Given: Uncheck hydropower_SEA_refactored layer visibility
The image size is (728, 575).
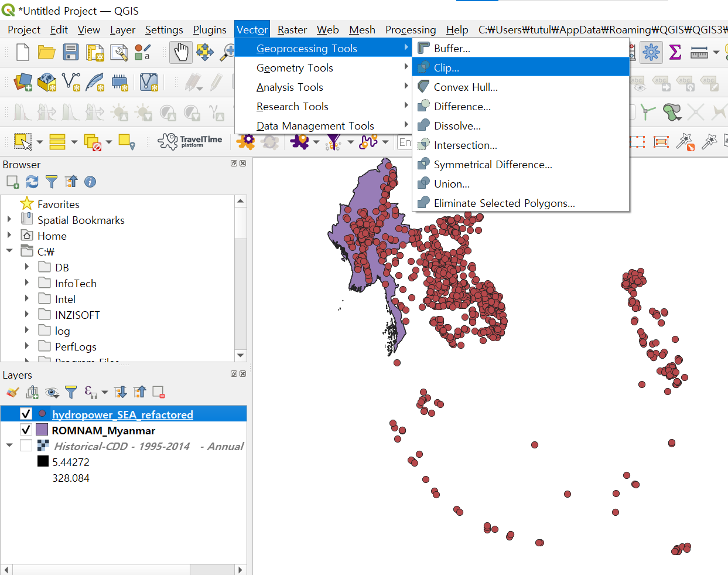Looking at the screenshot, I should point(26,414).
